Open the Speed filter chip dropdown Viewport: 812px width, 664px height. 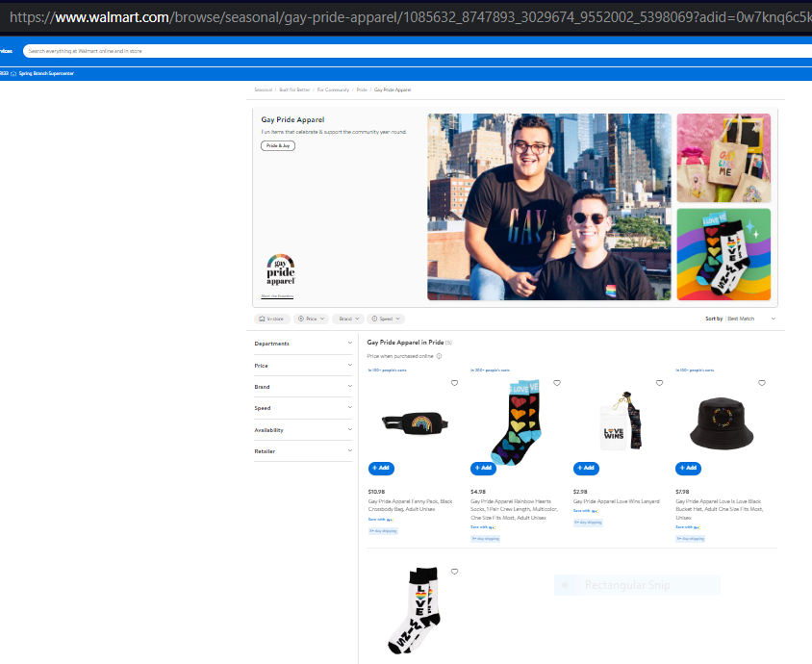(x=387, y=319)
